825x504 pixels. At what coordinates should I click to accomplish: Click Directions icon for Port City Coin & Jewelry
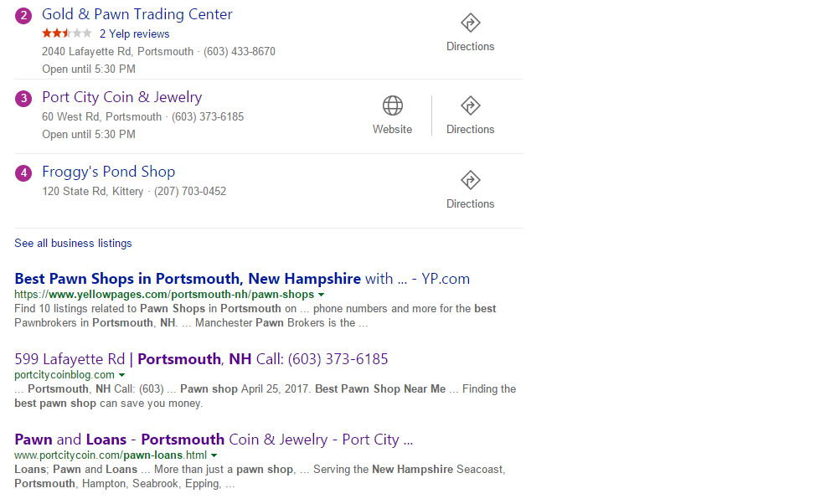pos(470,105)
